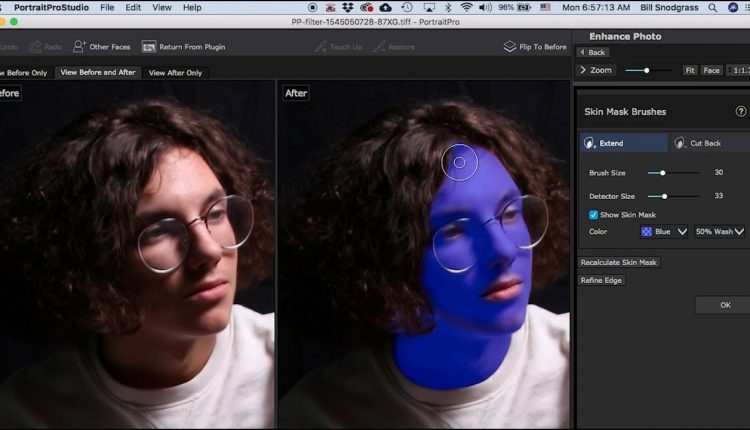Click Return From Plugin toolbar button
750x430 pixels.
(x=184, y=47)
